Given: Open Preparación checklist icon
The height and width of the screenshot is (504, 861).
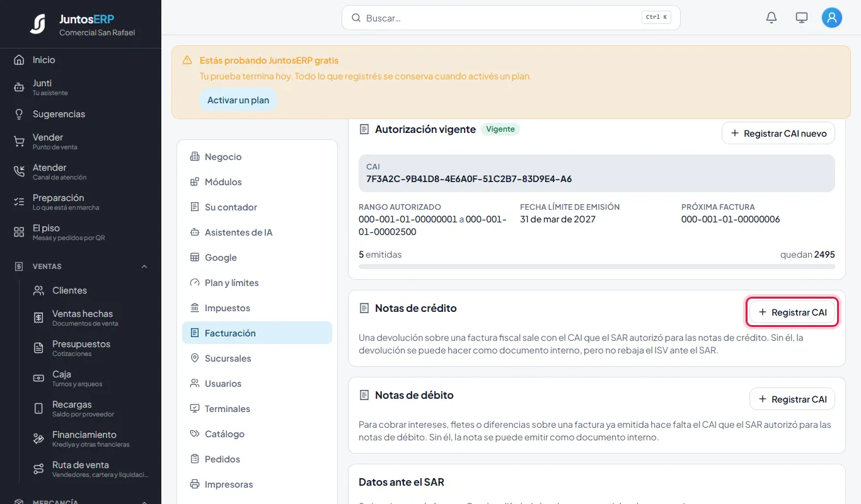Looking at the screenshot, I should [x=19, y=202].
